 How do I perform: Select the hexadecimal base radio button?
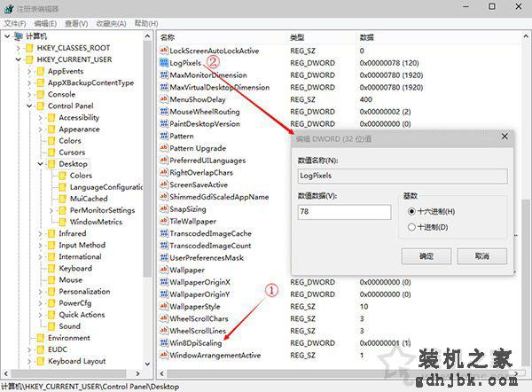(x=411, y=211)
